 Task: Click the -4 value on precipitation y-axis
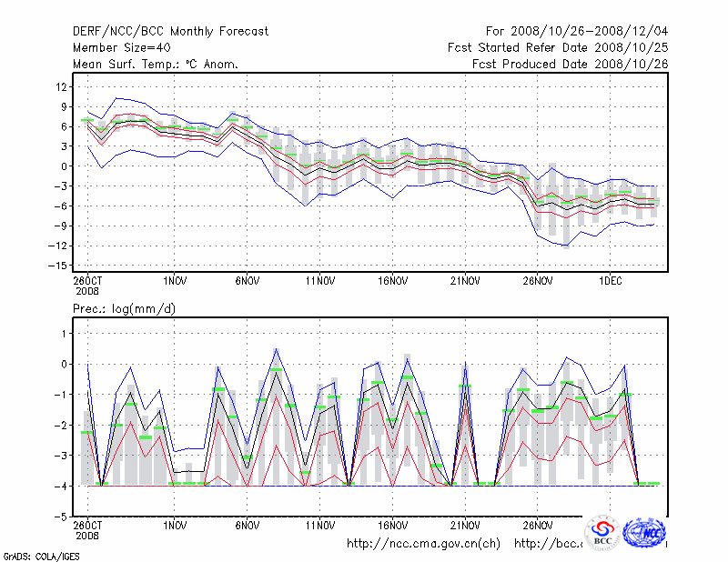pyautogui.click(x=62, y=486)
